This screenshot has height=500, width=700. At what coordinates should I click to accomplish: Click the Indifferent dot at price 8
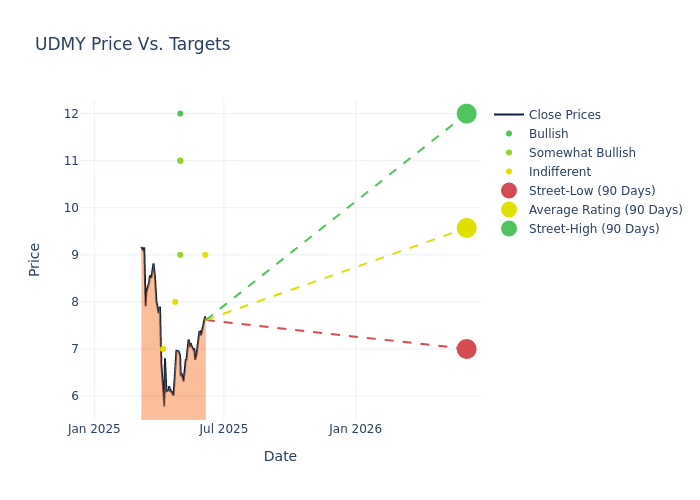[175, 302]
